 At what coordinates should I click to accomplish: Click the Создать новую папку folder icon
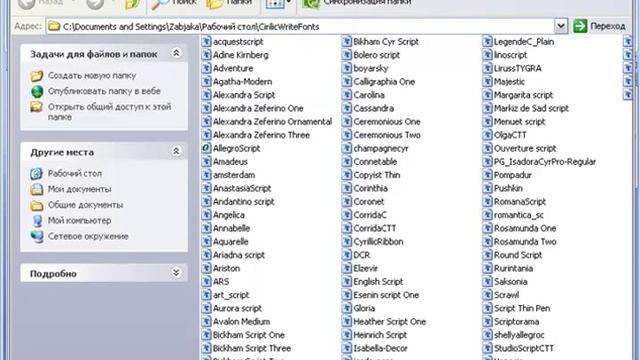coord(37,76)
